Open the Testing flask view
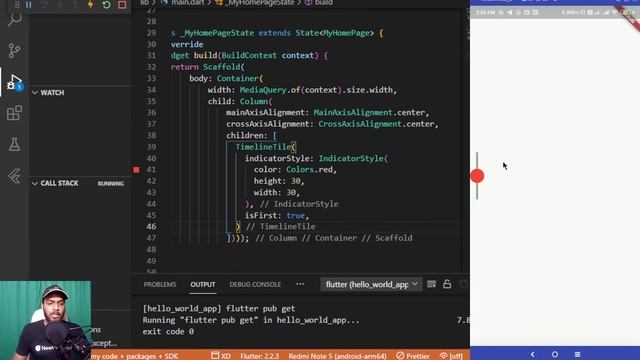The image size is (640, 360). coord(14,144)
